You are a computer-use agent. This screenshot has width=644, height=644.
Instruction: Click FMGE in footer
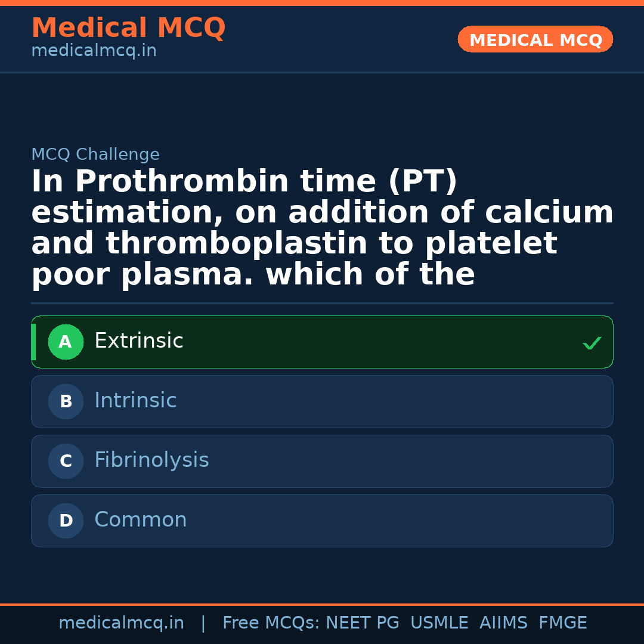point(562,623)
